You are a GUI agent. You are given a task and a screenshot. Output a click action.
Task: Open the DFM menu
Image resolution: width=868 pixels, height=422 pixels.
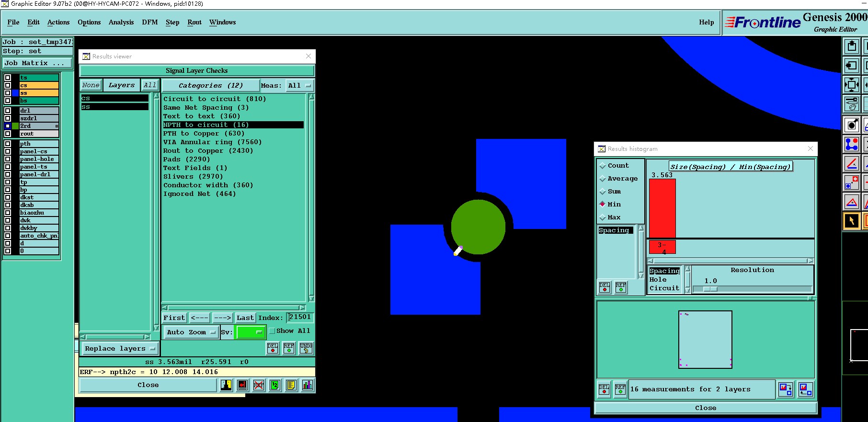point(150,23)
